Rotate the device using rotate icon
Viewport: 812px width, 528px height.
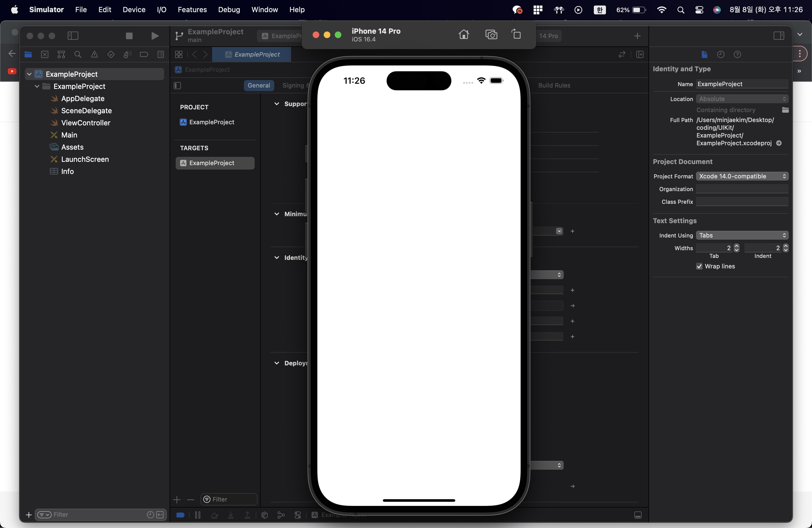[x=516, y=35]
